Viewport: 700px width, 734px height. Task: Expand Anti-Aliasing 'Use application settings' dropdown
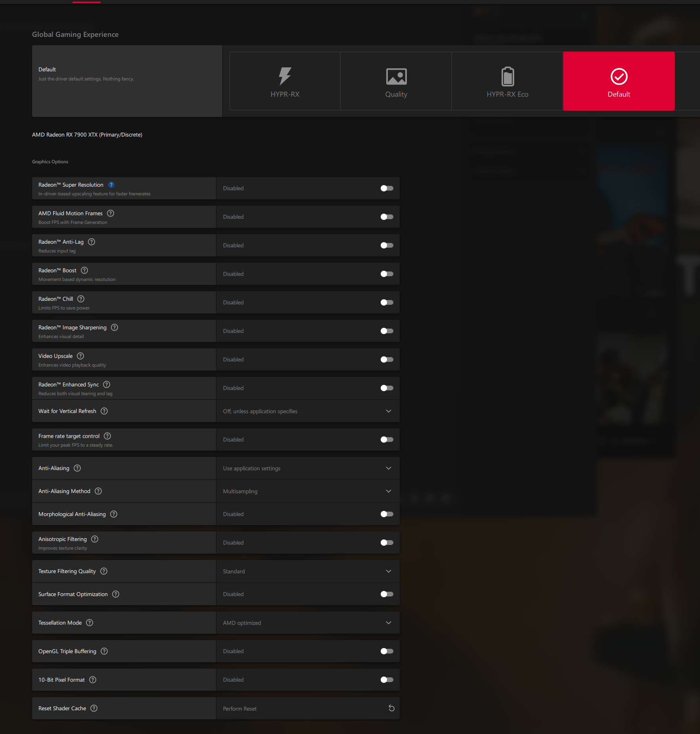[x=308, y=468]
